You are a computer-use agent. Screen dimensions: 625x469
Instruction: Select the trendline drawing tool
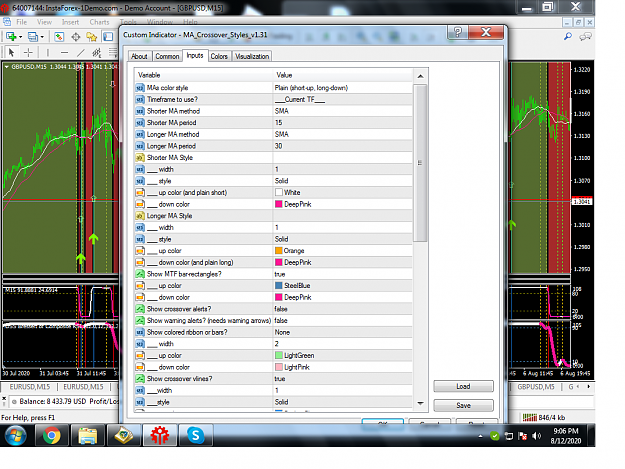pyautogui.click(x=81, y=52)
